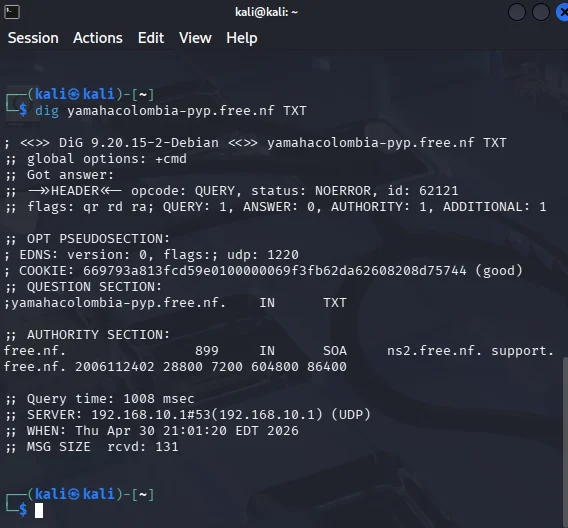Click the bottom '(kali㉿kali)-[~]' prompt line
The image size is (568, 528).
coord(91,494)
